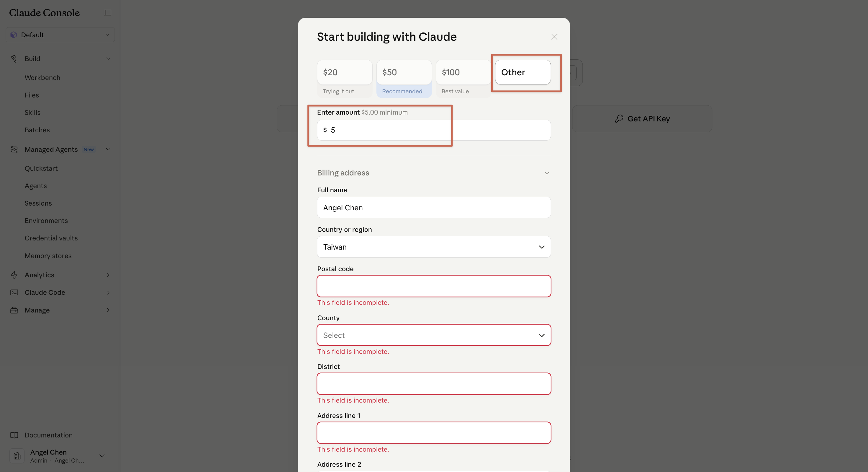The width and height of the screenshot is (868, 472).
Task: Go to Credential vaults in sidebar
Action: 51,238
